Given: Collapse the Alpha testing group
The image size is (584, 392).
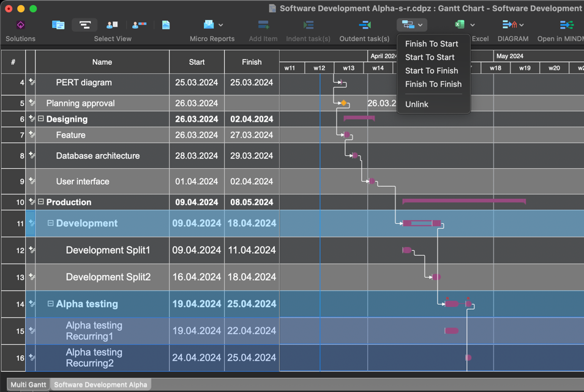Looking at the screenshot, I should point(51,304).
